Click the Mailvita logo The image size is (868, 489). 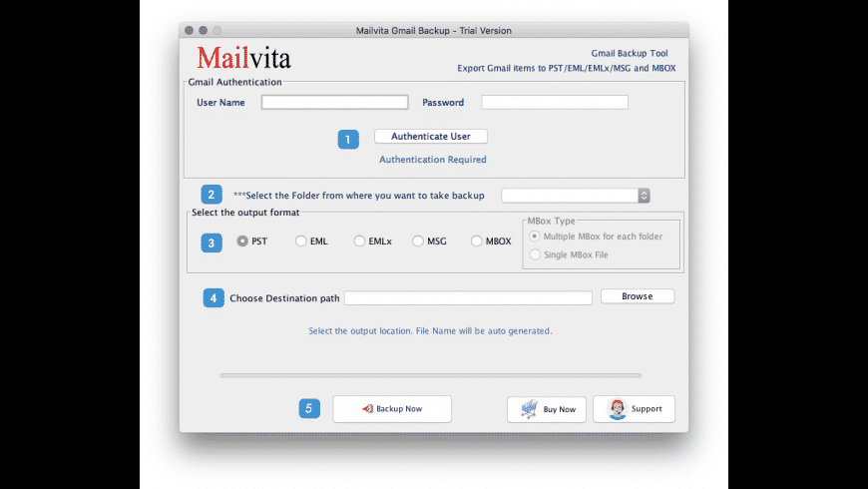tap(243, 58)
